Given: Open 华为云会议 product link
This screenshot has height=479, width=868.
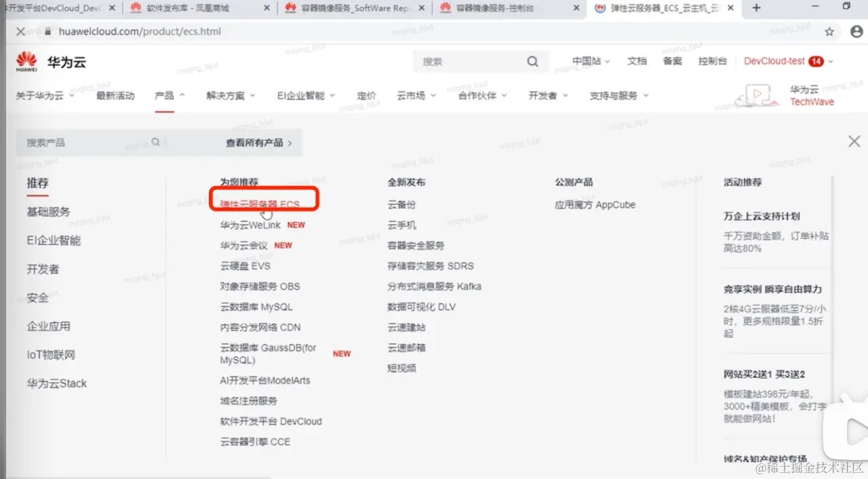Looking at the screenshot, I should [244, 245].
